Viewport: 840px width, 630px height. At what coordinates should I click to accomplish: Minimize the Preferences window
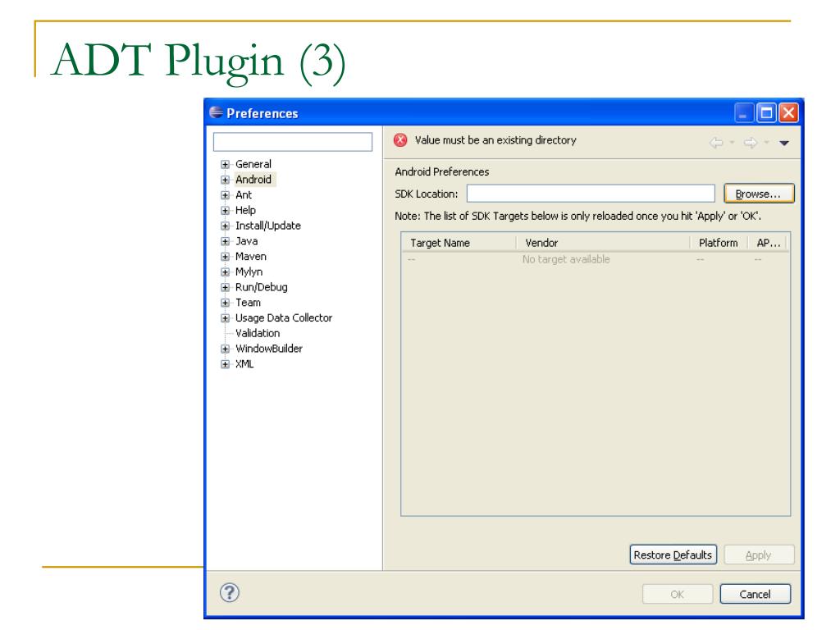[x=744, y=113]
